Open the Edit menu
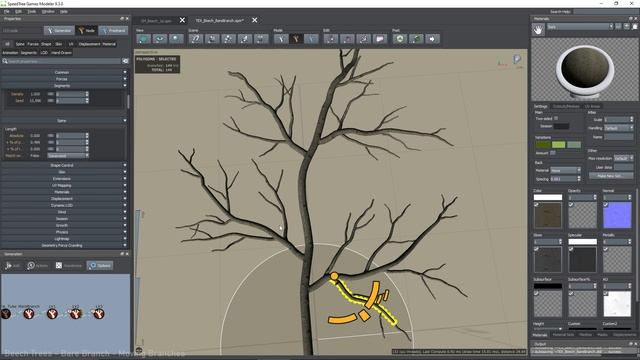This screenshot has height=360, width=640. (x=18, y=11)
